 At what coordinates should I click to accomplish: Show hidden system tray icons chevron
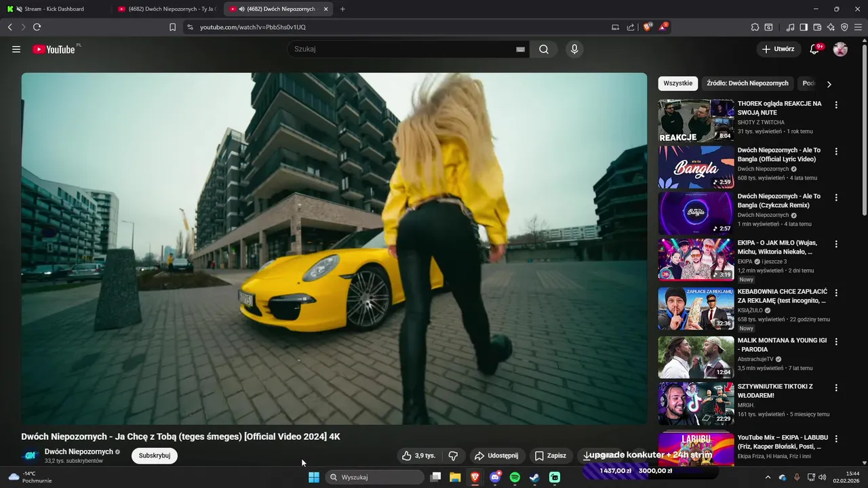coord(768,477)
